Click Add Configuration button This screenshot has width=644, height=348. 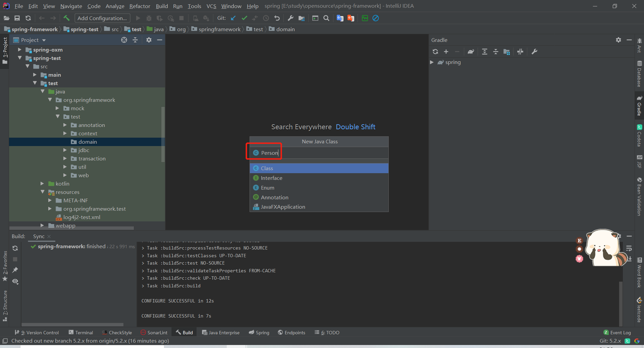(x=102, y=18)
